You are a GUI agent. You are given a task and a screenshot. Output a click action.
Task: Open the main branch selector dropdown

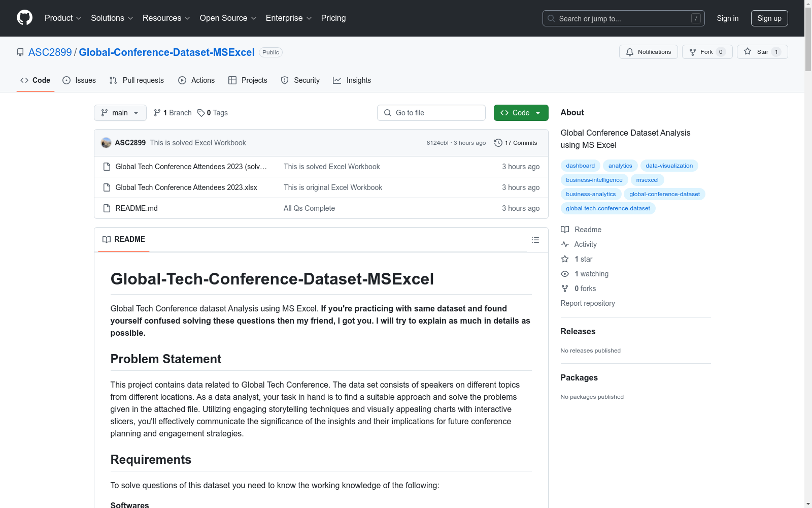coord(120,113)
